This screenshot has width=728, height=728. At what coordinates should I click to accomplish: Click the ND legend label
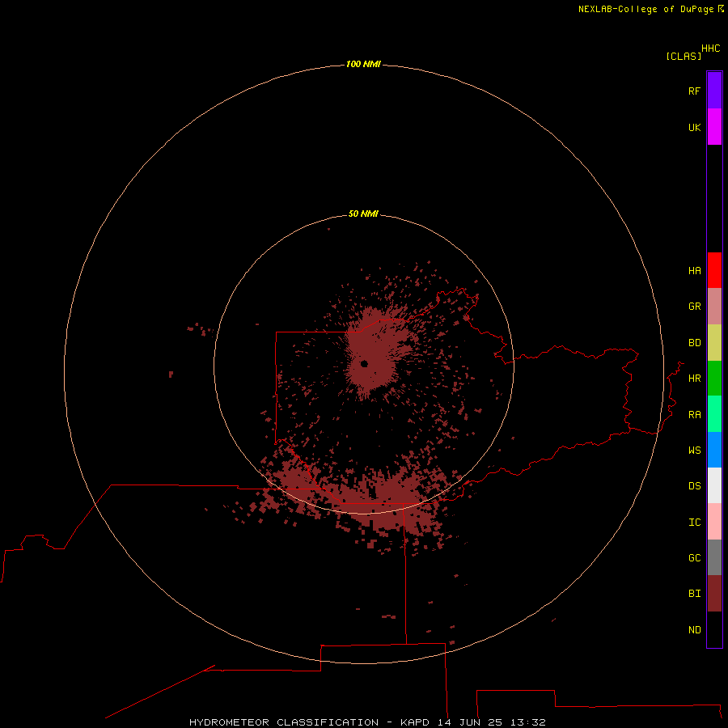[x=694, y=630]
